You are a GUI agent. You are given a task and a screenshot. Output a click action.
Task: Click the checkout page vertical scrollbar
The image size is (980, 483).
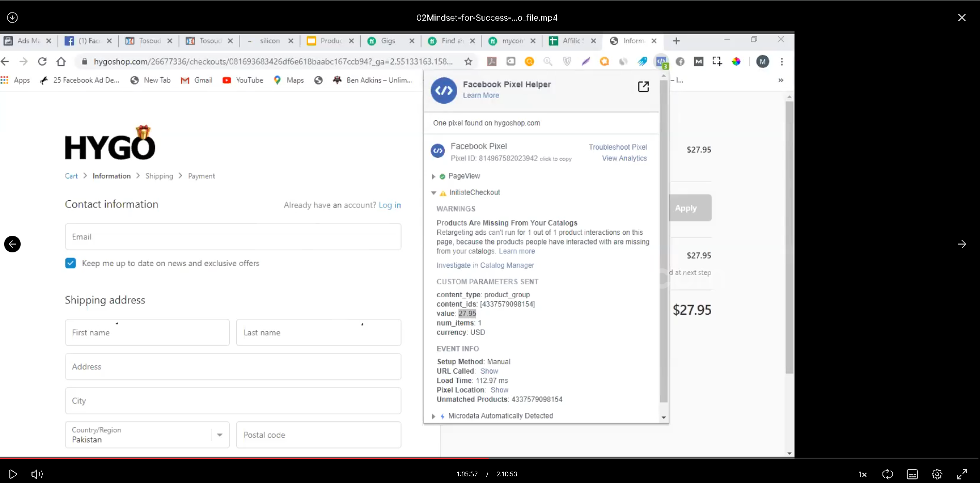point(789,237)
